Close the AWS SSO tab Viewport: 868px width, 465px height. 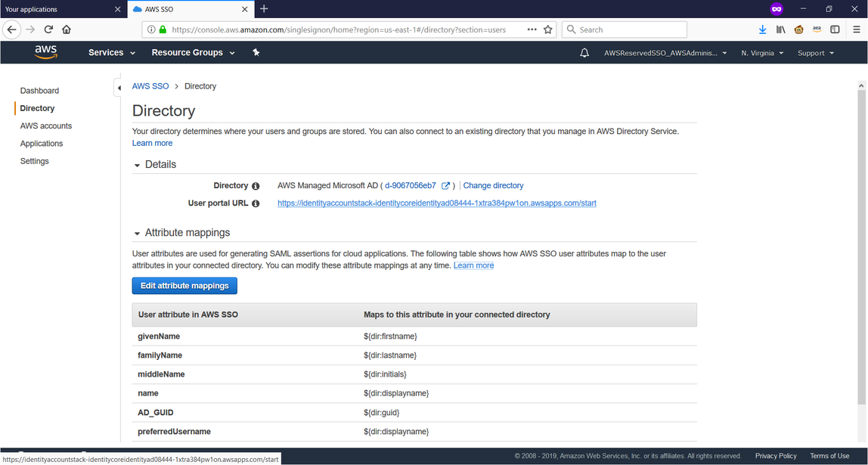point(245,9)
